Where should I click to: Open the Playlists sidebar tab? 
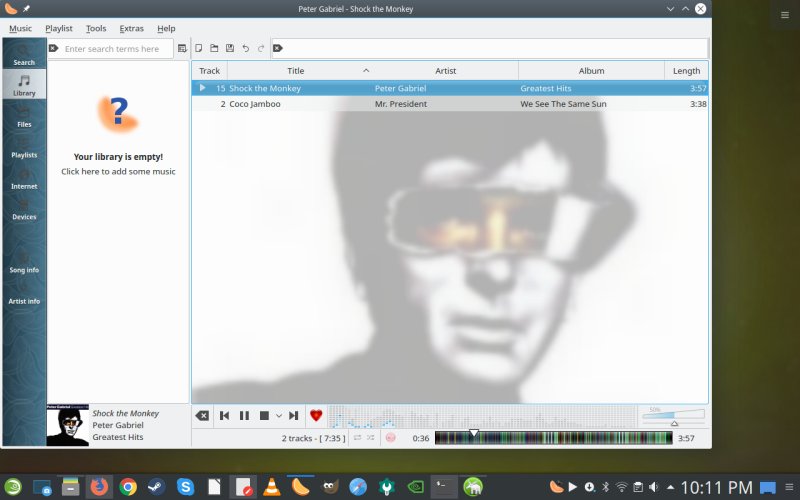(24, 146)
